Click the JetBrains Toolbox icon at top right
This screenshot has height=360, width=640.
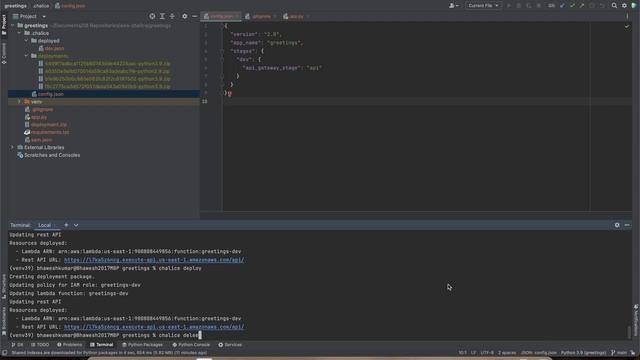point(634,6)
